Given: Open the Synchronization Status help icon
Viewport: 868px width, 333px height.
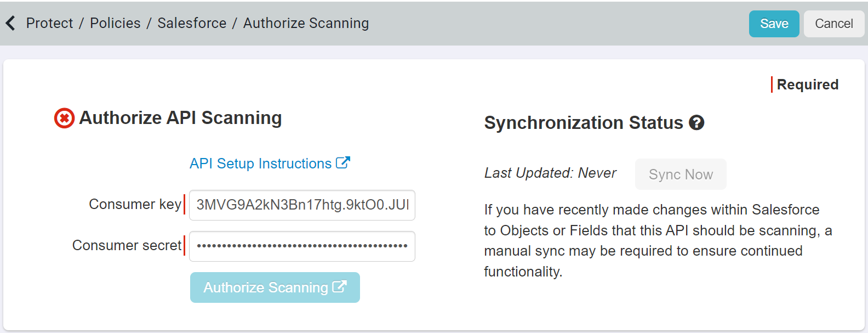Looking at the screenshot, I should point(696,123).
